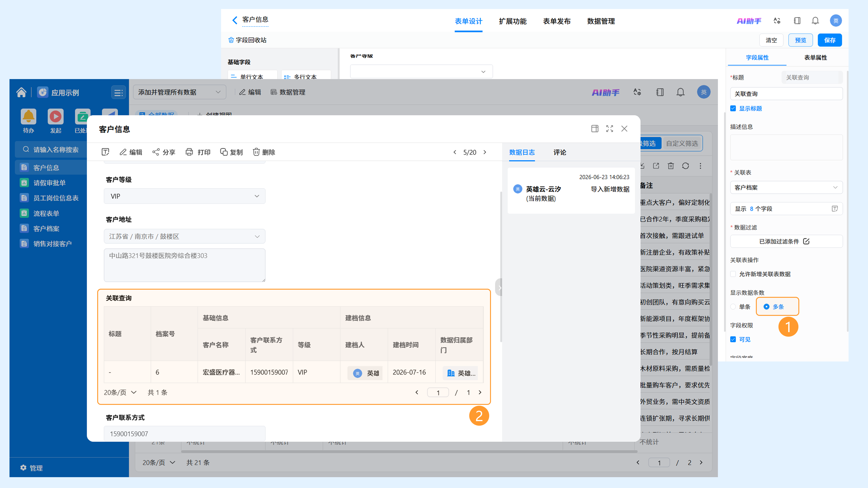
Task: Open the 关联表 客户档案 dropdown
Action: point(786,188)
